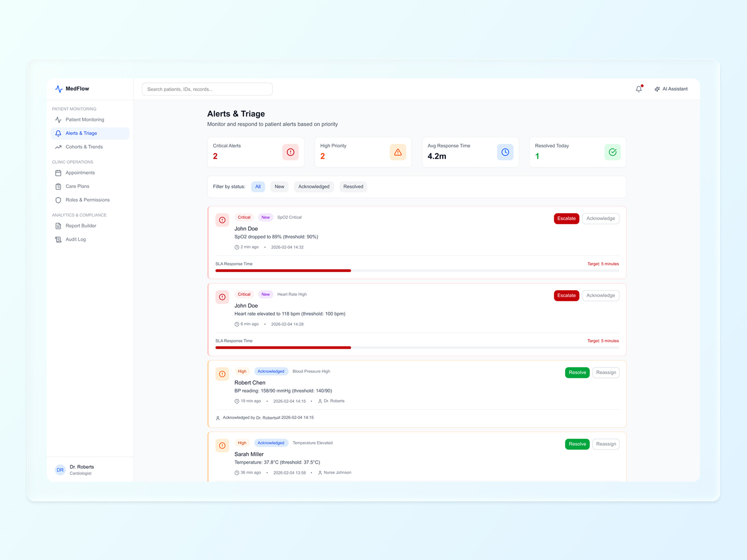Click the Appointments calendar icon

point(58,173)
